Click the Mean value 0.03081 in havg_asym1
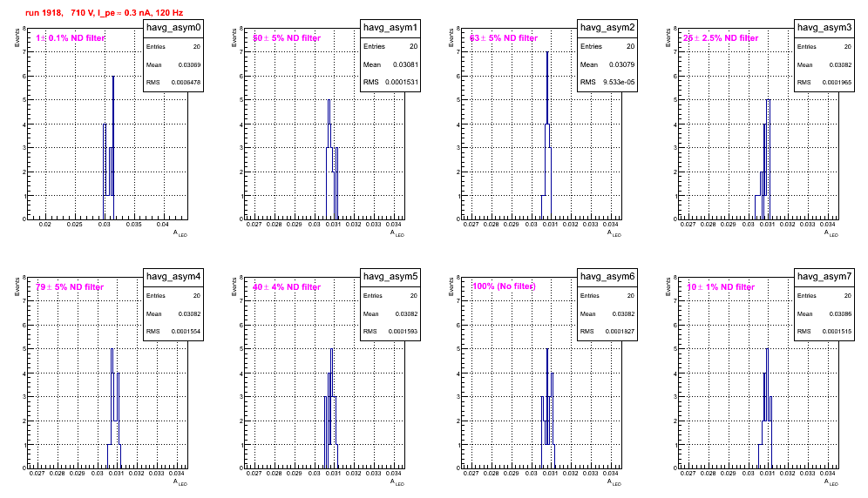Viewport: 868px width, 498px height. (x=406, y=64)
